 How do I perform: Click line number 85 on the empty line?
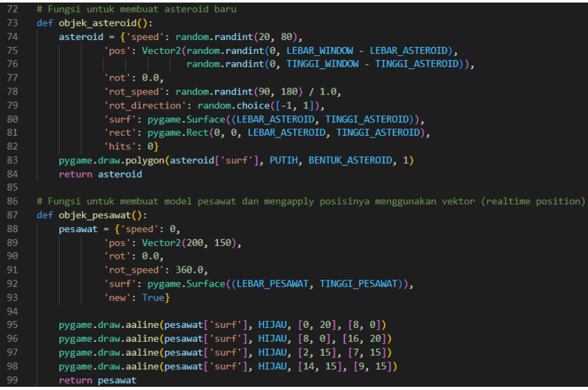(x=12, y=187)
